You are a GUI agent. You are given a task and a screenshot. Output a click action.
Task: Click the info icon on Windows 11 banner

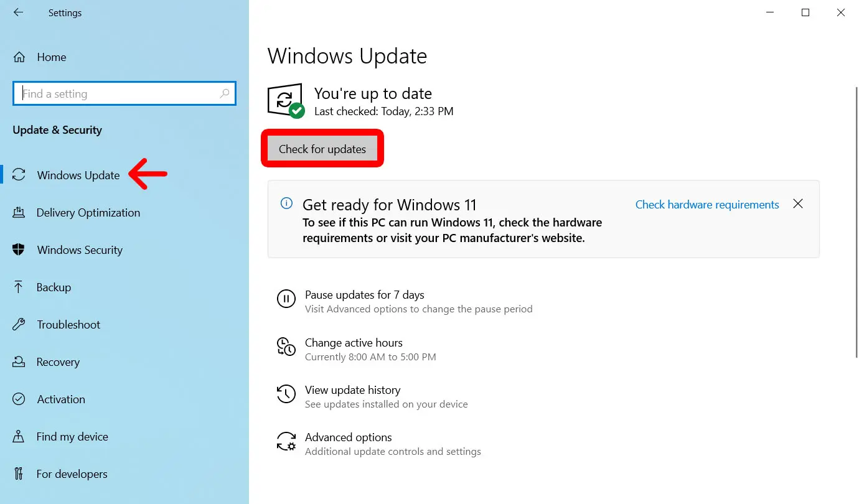[286, 203]
